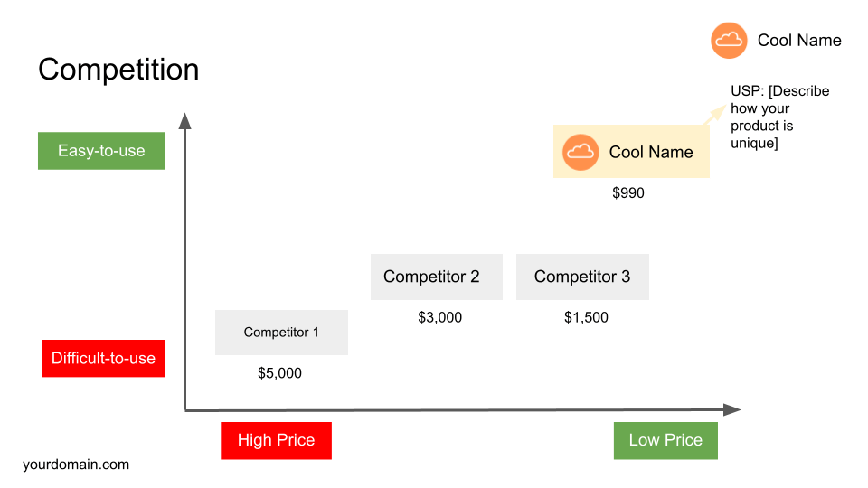Select the red High Price label
This screenshot has height=488, width=868.
276,440
